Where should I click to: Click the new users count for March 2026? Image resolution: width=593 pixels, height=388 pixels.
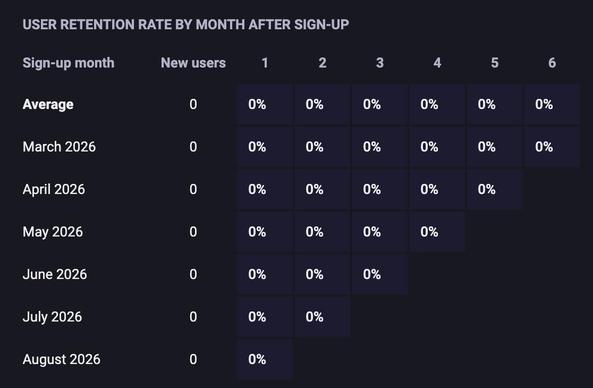pos(193,147)
